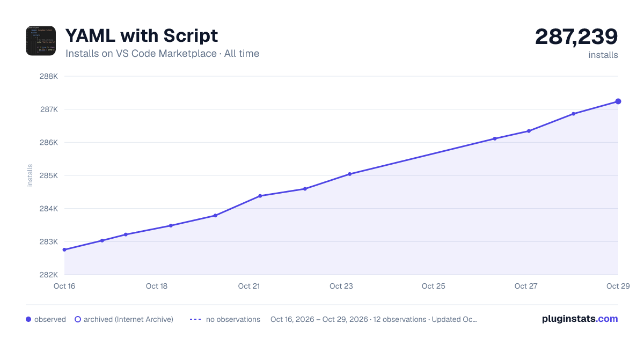Screen dimensions: 644x338
Task: Select the Oct 29 final data point
Action: tap(618, 101)
